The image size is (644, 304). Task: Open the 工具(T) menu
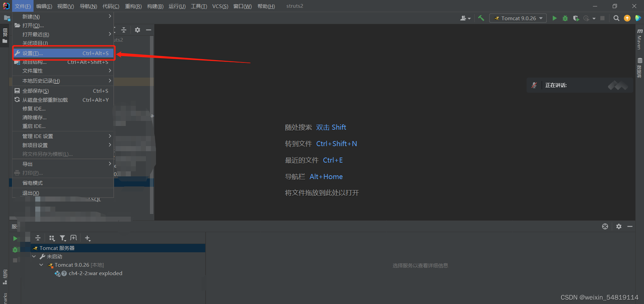tap(199, 6)
